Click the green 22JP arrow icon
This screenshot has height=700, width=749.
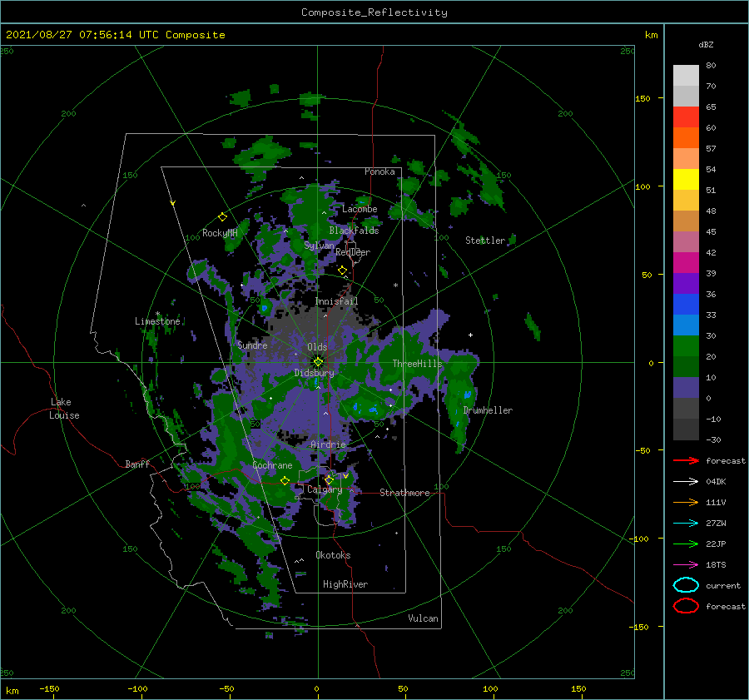pyautogui.click(x=686, y=544)
